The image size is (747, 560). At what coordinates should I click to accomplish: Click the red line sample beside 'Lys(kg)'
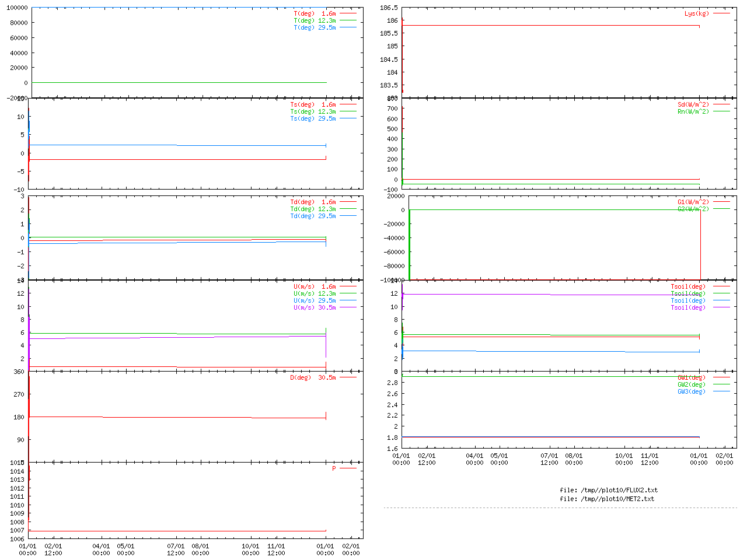(x=721, y=13)
